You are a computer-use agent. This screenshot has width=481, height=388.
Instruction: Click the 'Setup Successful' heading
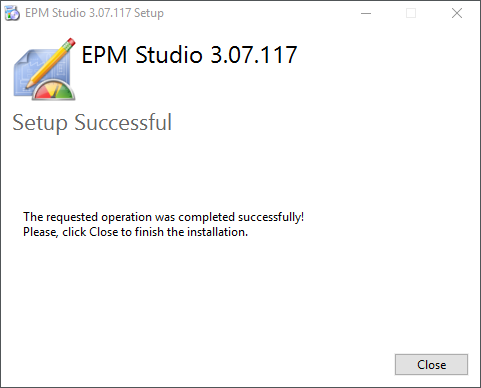tap(92, 122)
